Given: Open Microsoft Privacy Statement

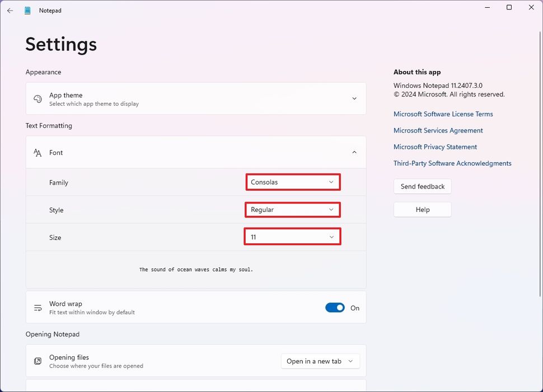Looking at the screenshot, I should 435,147.
